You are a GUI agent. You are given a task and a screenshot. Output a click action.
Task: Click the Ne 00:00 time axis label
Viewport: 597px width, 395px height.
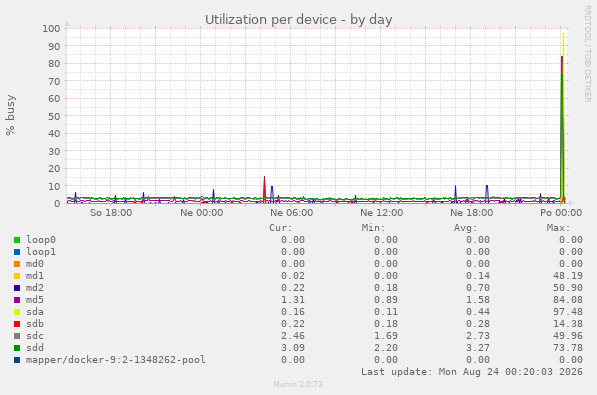[201, 213]
